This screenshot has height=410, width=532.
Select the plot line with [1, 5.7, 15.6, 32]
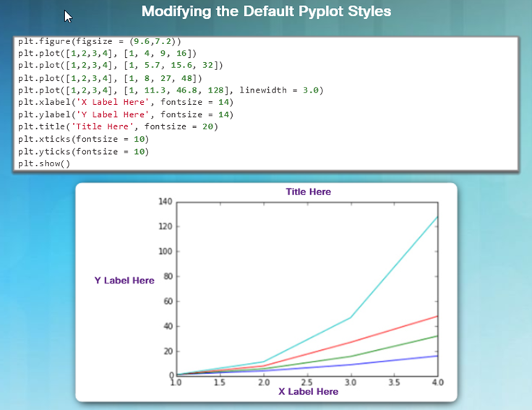(x=121, y=65)
